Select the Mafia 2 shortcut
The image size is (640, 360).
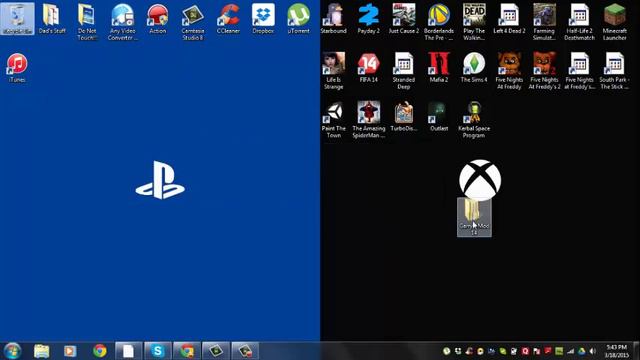click(439, 68)
